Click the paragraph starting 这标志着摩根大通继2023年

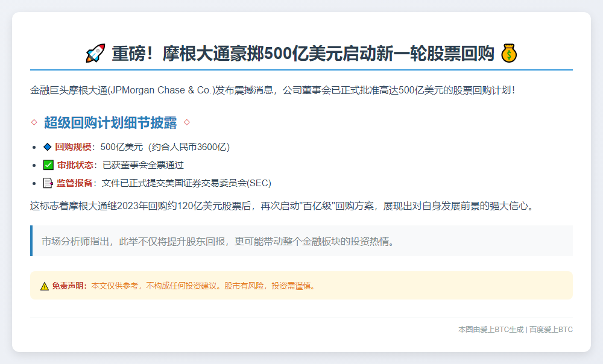click(283, 206)
